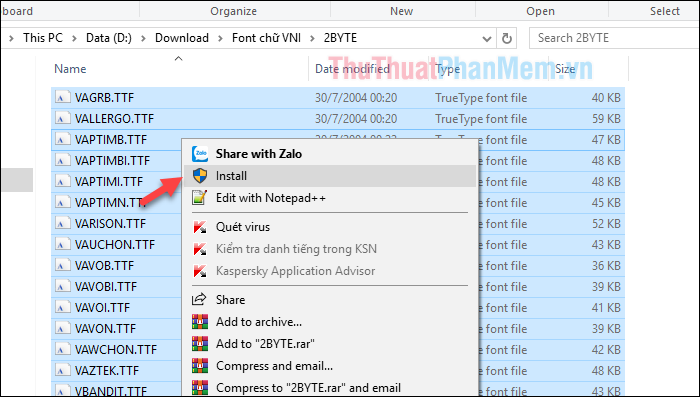
Task: Click WinRAR icon beside Add to archive...
Action: [200, 322]
